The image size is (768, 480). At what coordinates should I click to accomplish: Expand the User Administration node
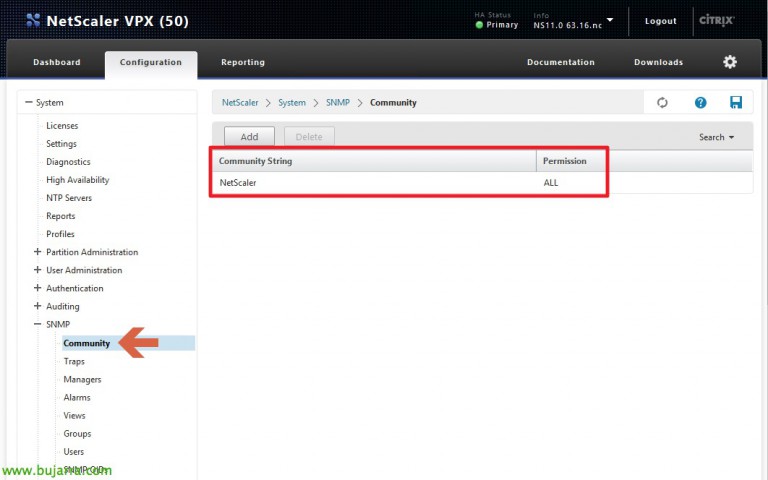coord(37,270)
